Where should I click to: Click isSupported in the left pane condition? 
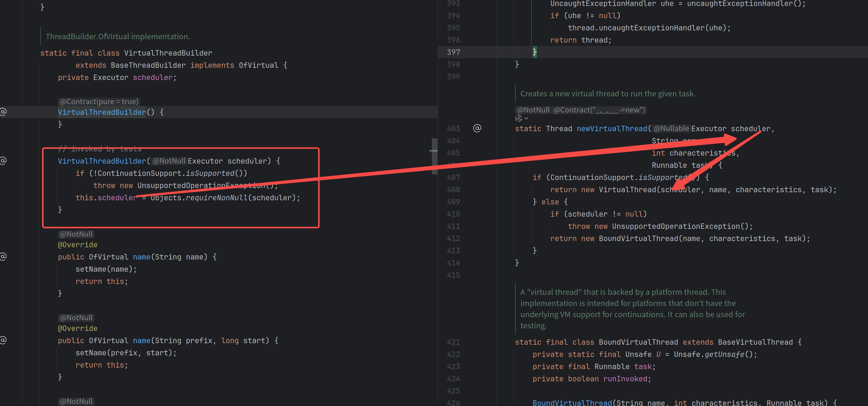[210, 173]
